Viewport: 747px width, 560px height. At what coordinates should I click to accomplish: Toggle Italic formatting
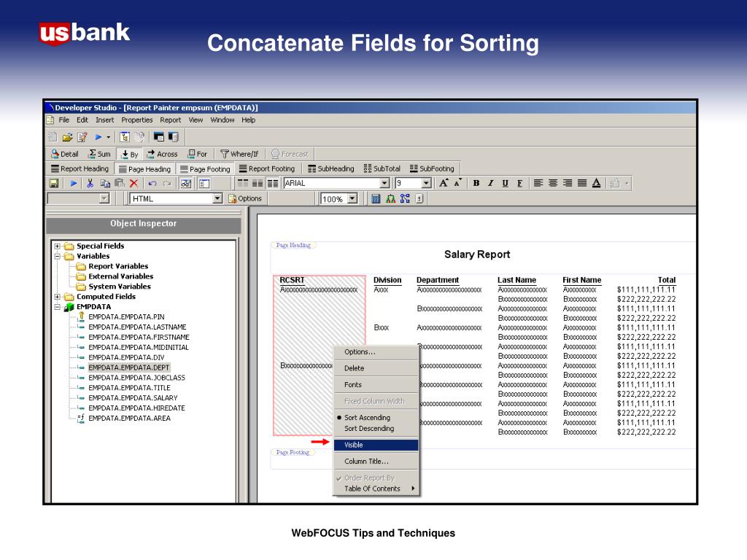(x=490, y=183)
